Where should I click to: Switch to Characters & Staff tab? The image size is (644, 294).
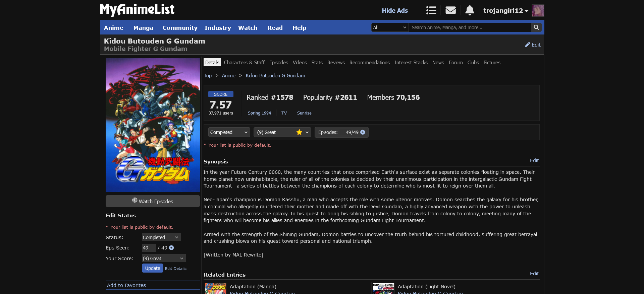click(x=244, y=62)
